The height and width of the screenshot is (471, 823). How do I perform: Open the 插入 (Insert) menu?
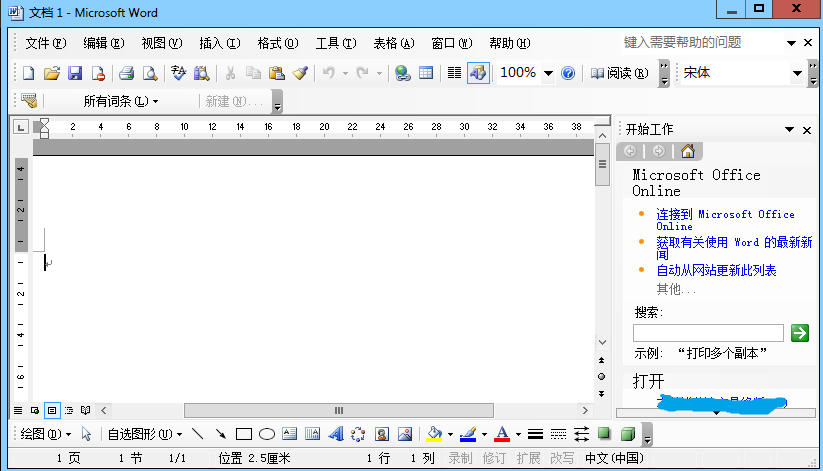219,43
